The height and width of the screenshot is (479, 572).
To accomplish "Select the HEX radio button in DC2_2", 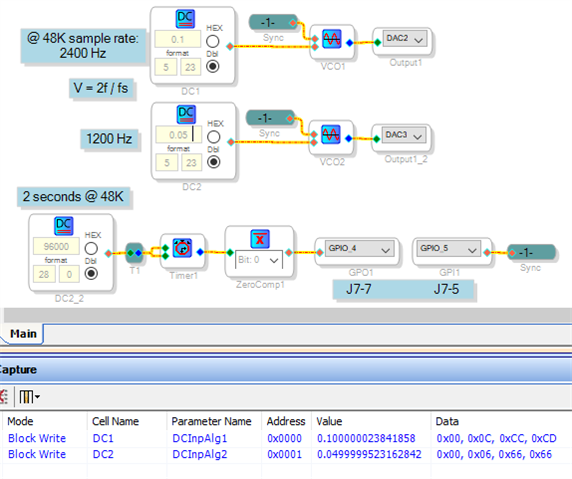I will click(x=91, y=249).
